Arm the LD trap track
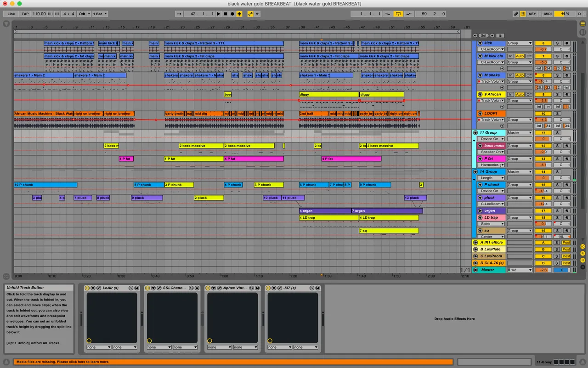588x368 pixels. [566, 218]
